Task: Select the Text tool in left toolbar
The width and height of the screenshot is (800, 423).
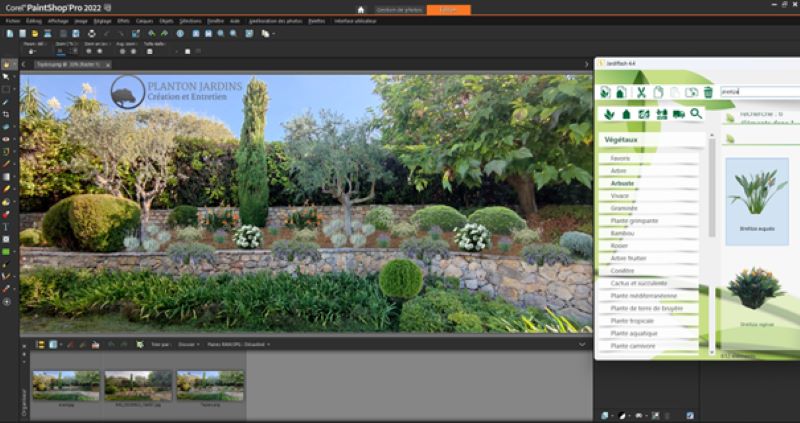Action: tap(6, 227)
